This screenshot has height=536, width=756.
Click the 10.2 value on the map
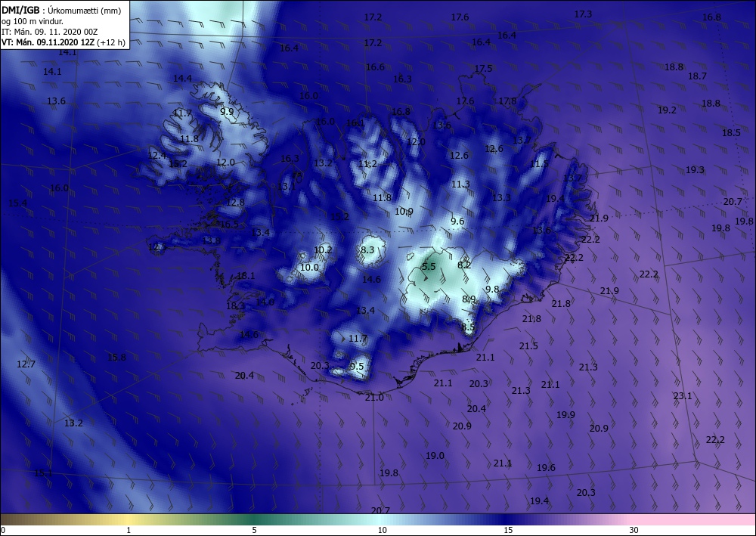(323, 249)
